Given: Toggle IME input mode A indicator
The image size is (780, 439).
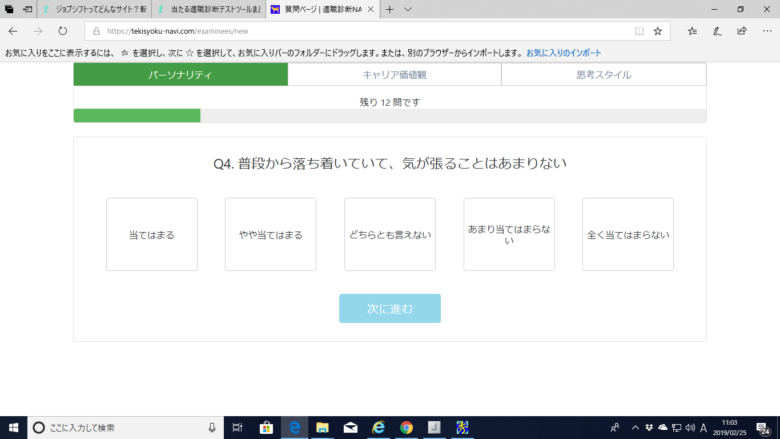Looking at the screenshot, I should [703, 428].
